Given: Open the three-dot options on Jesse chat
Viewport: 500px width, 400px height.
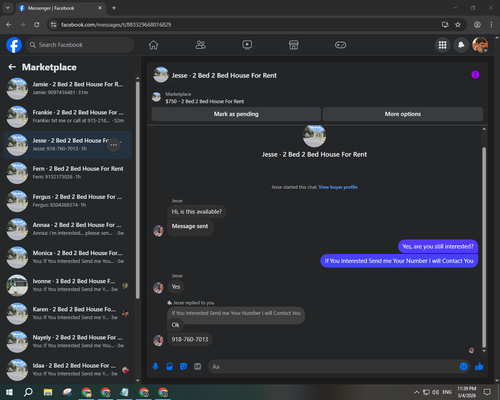Looking at the screenshot, I should pyautogui.click(x=114, y=145).
